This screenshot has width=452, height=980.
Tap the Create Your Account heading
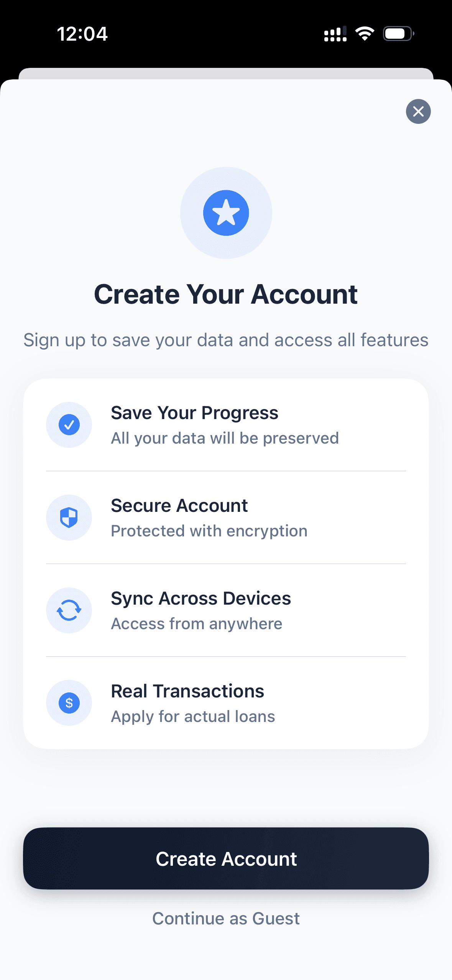coord(226,294)
